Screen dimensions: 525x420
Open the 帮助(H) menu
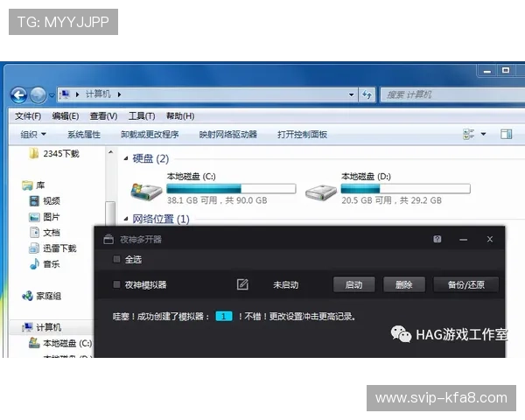[180, 116]
